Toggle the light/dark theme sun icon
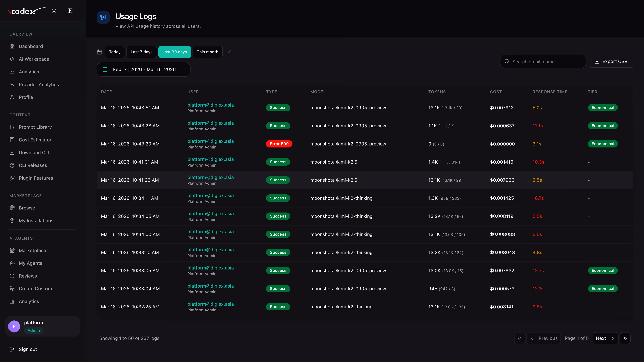This screenshot has width=644, height=362. pos(54,11)
